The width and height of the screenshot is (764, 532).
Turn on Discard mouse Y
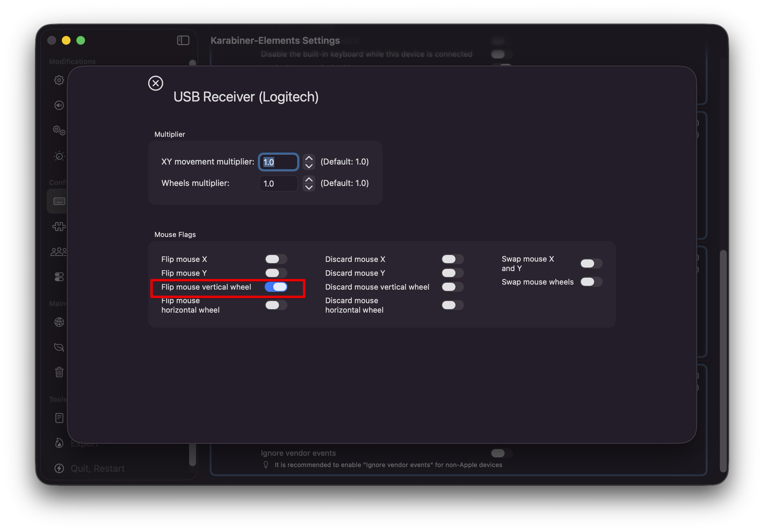point(452,273)
